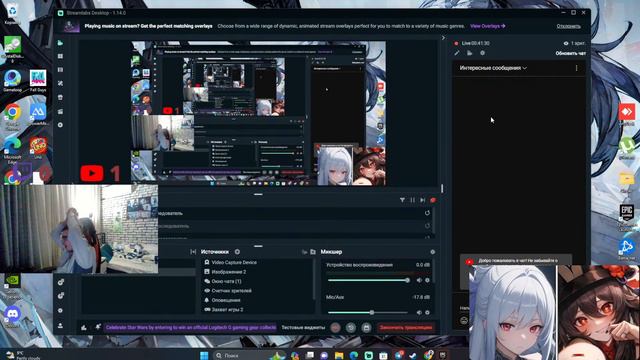The image size is (640, 360).
Task: Click the Закончить трансляцию button
Action: [x=406, y=327]
